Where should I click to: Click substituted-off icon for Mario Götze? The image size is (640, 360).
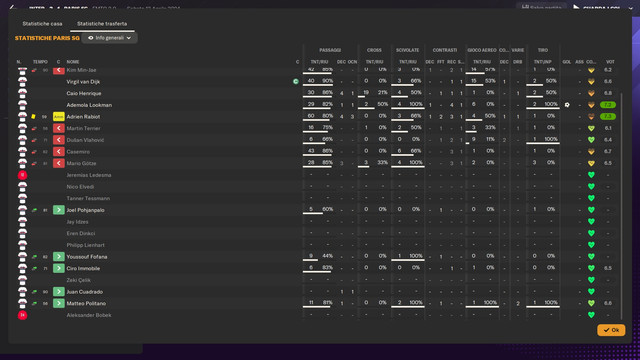pos(59,163)
